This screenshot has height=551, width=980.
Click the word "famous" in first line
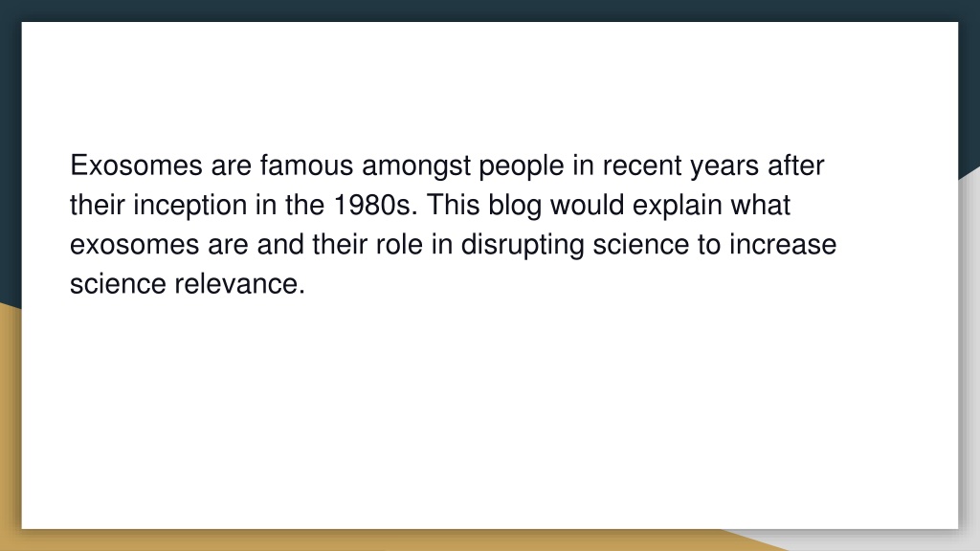[306, 165]
